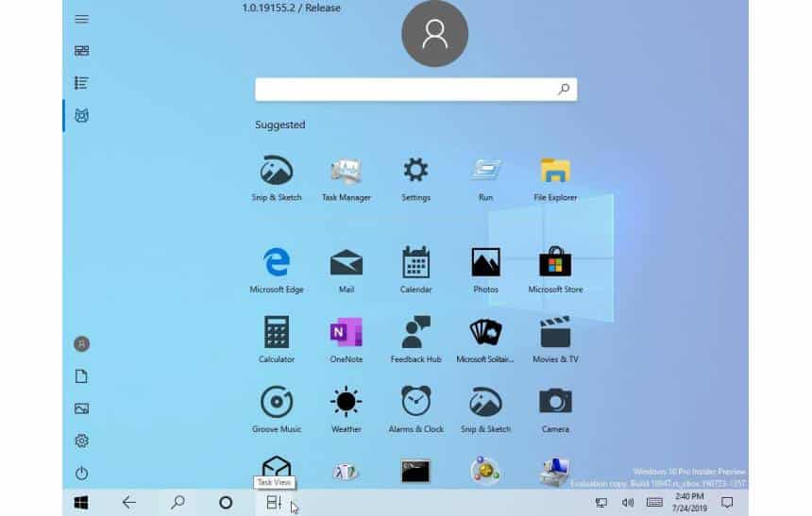Open the user account icon in the sidebar
The height and width of the screenshot is (516, 812).
coord(81,344)
